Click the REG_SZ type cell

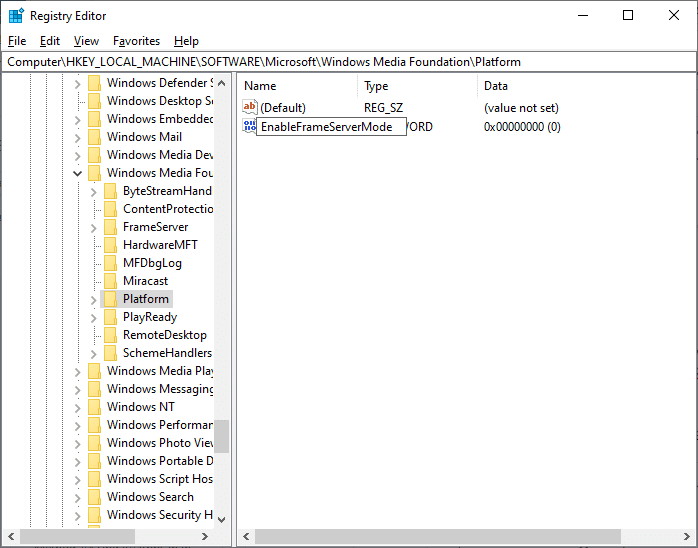point(383,108)
